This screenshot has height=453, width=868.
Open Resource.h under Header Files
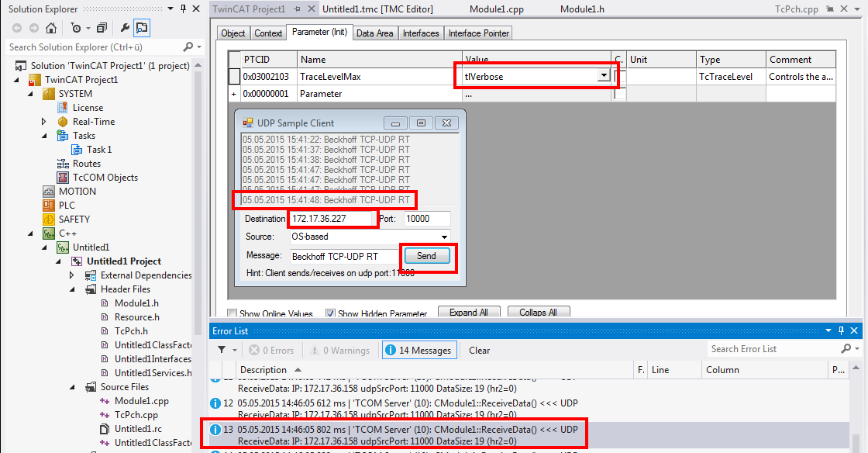tap(136, 316)
